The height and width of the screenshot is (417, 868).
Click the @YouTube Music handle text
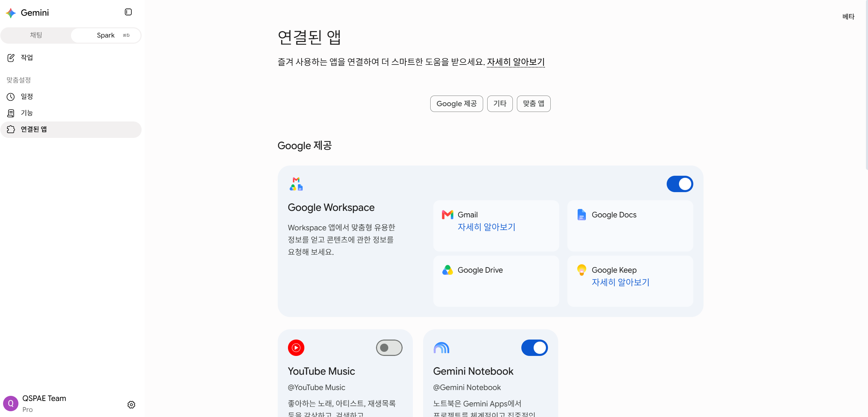[x=316, y=388]
